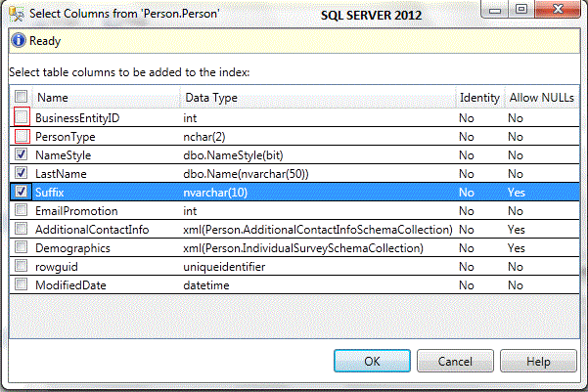Toggle the select-all checkbox in the header row

[x=21, y=97]
